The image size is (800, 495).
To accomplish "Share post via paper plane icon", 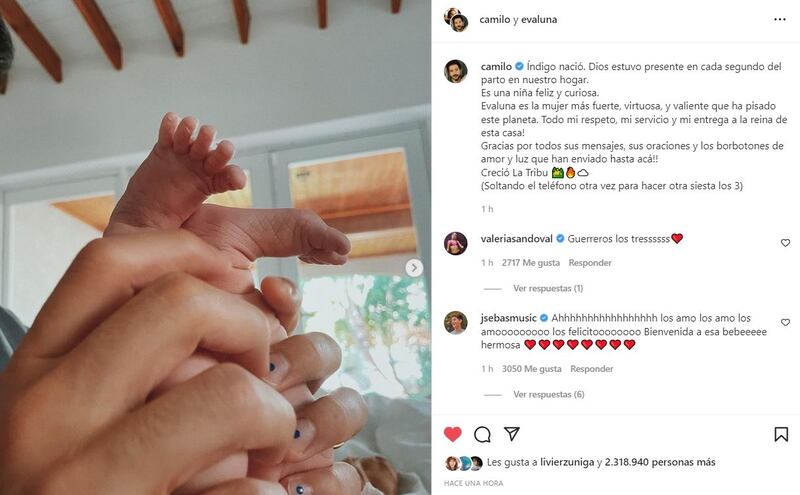I will [x=512, y=434].
